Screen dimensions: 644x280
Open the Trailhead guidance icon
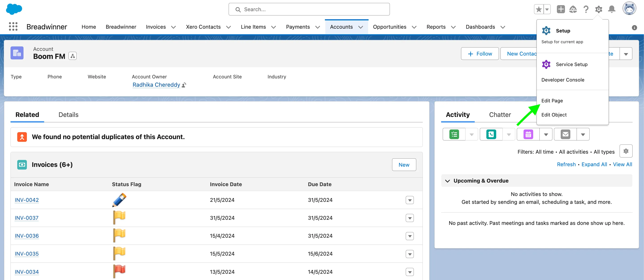click(573, 9)
